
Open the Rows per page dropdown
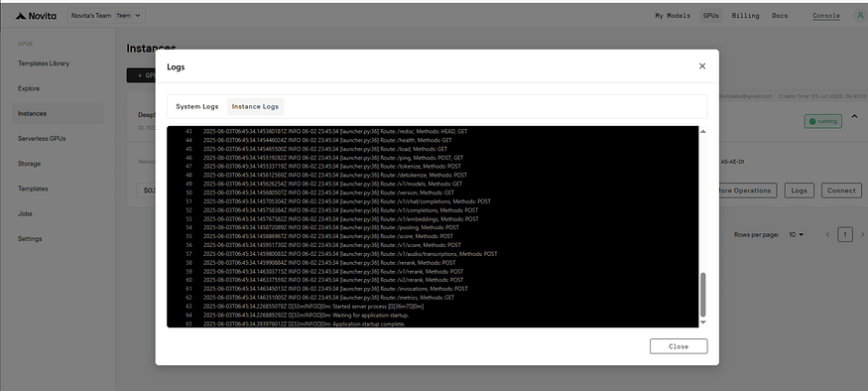(797, 235)
